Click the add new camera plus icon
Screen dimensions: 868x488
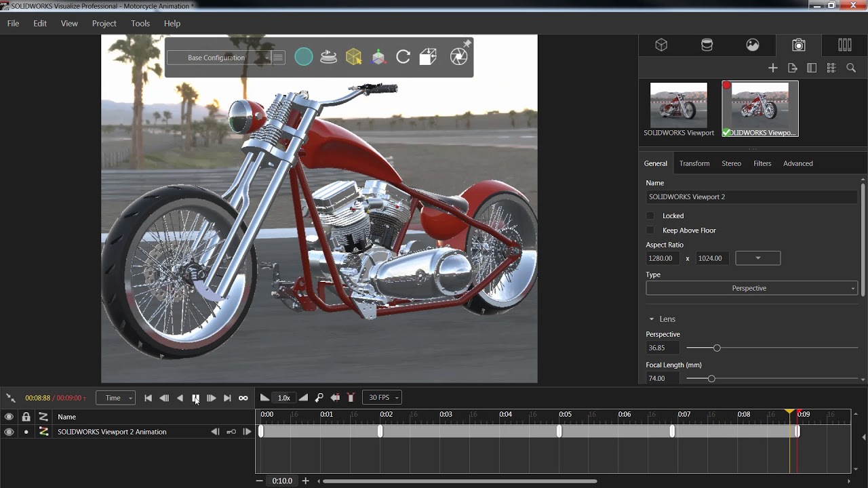point(773,68)
